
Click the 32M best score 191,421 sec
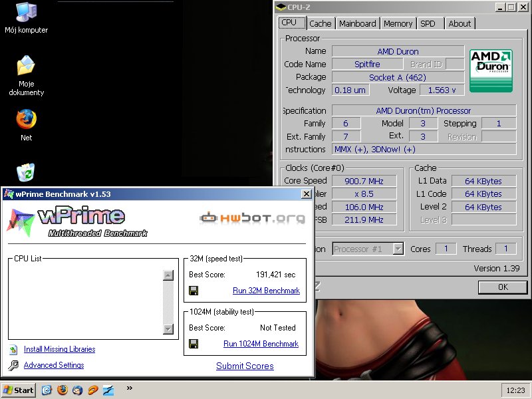coord(276,275)
